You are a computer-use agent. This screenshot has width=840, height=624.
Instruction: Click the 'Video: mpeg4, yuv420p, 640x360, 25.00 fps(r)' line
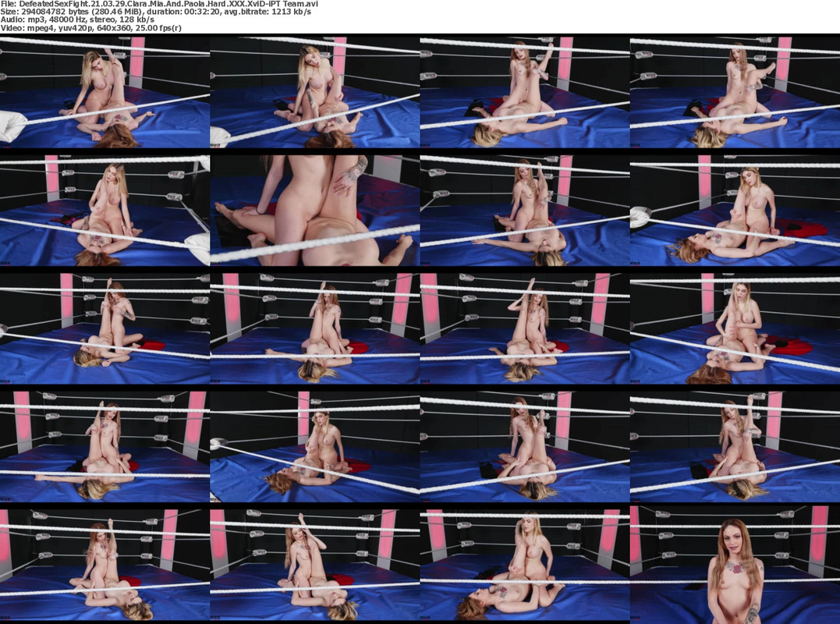pyautogui.click(x=90, y=28)
